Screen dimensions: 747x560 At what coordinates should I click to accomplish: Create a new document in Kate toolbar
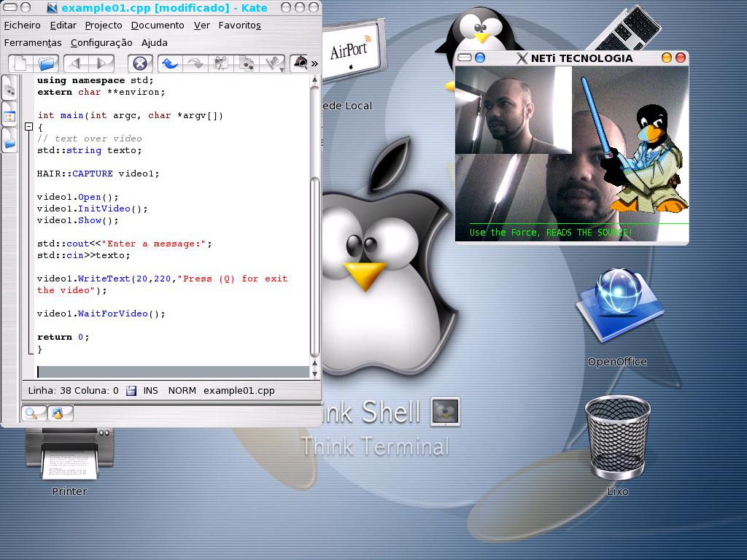(x=20, y=63)
